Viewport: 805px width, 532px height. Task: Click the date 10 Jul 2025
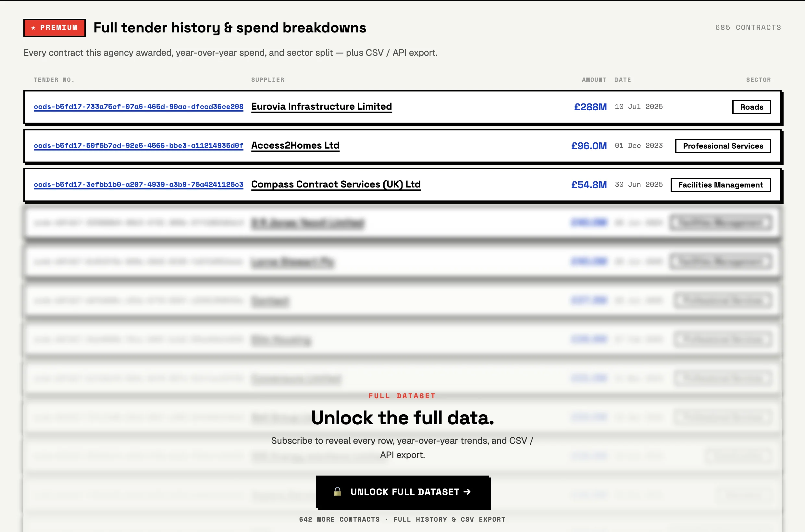638,106
